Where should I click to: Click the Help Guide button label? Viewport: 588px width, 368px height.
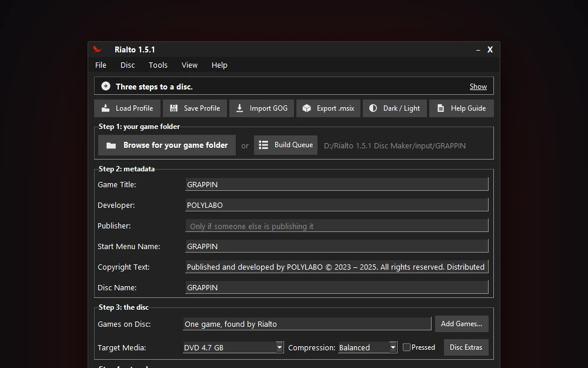pos(468,108)
